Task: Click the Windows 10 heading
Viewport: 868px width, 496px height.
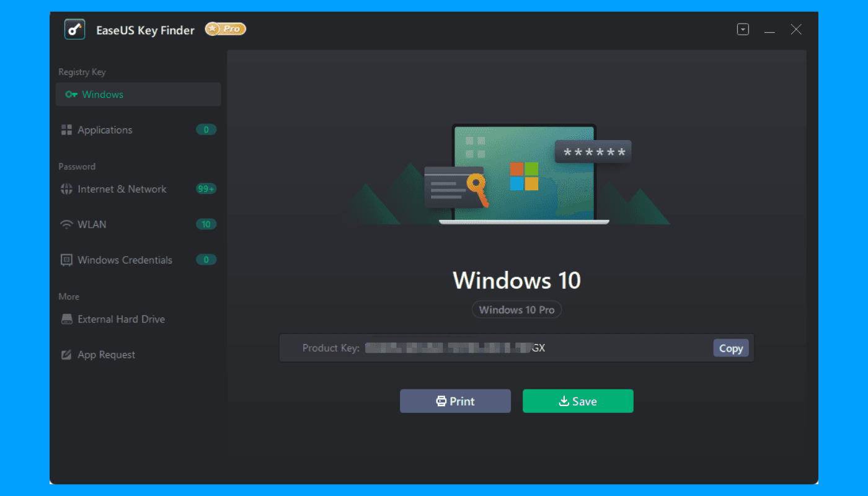Action: pos(516,280)
